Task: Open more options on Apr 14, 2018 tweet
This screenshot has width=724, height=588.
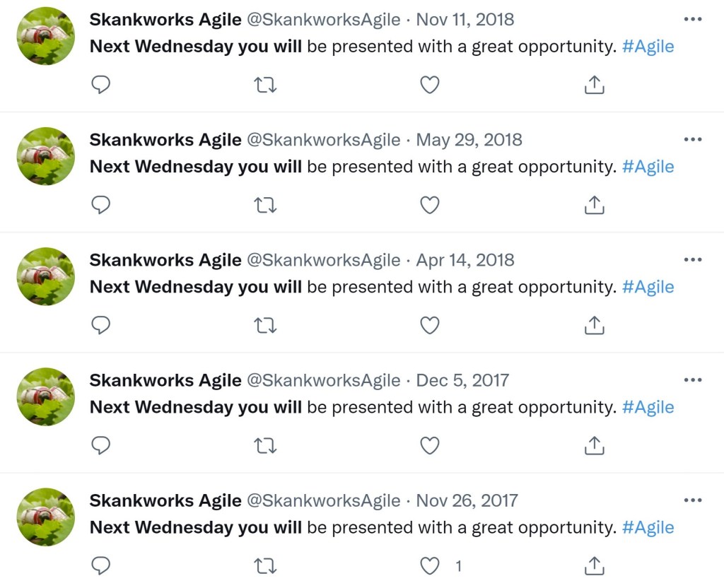Action: [x=693, y=260]
